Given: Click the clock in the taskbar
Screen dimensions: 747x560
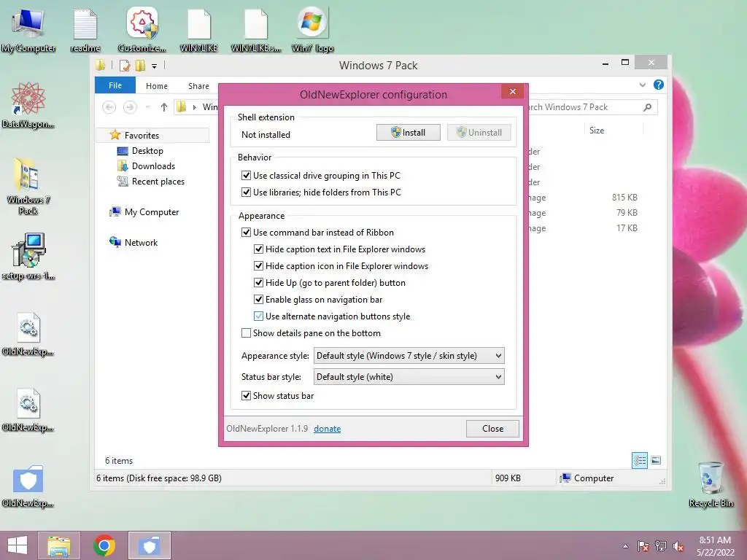Looking at the screenshot, I should click(x=715, y=546).
